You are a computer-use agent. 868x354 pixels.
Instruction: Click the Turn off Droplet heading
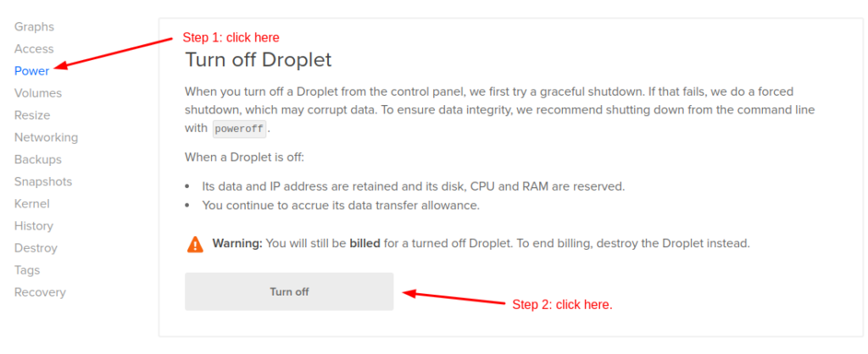[x=259, y=60]
